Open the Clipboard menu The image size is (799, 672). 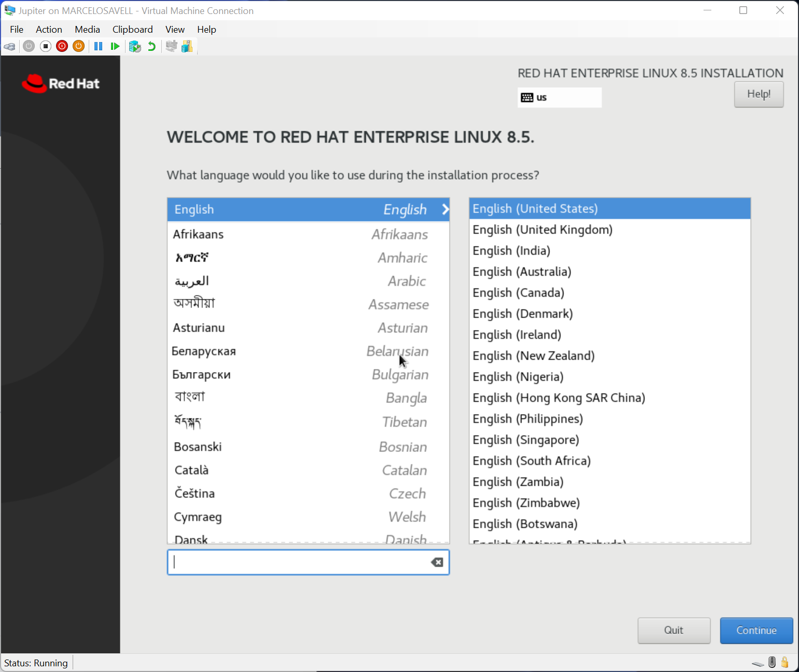pyautogui.click(x=132, y=30)
